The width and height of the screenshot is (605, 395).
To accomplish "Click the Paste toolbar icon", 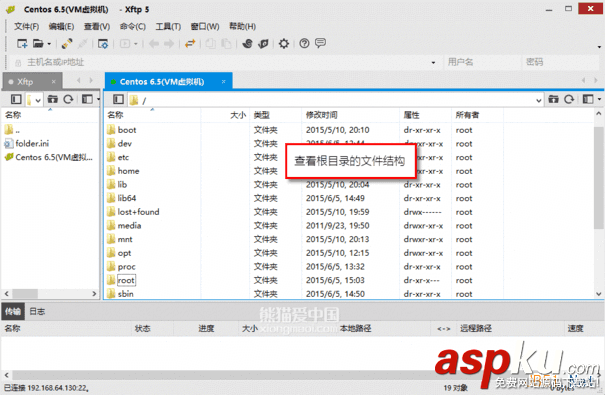I will pyautogui.click(x=226, y=44).
